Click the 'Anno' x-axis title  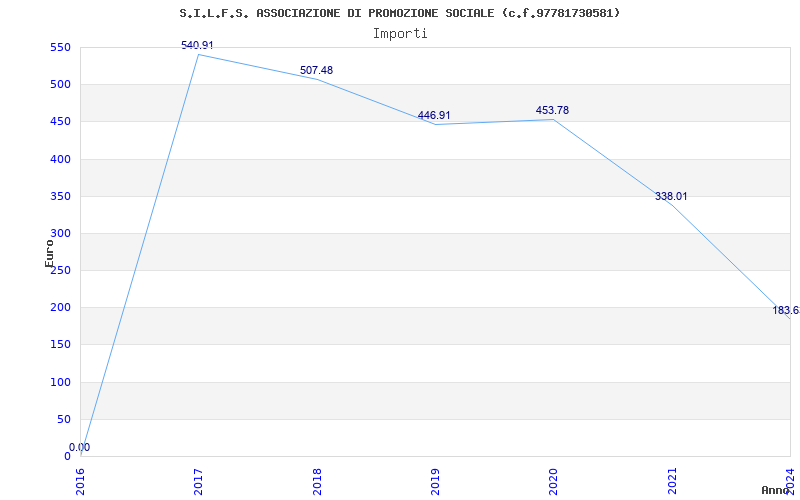(x=775, y=490)
